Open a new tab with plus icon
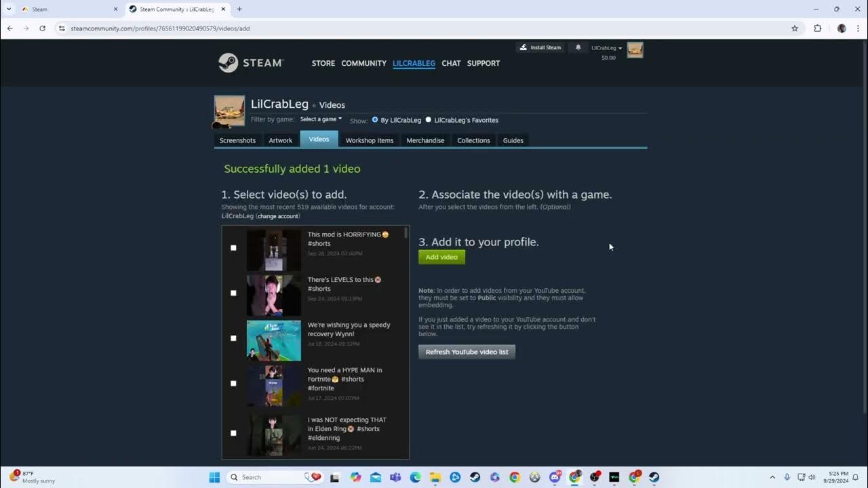868x488 pixels. tap(239, 9)
